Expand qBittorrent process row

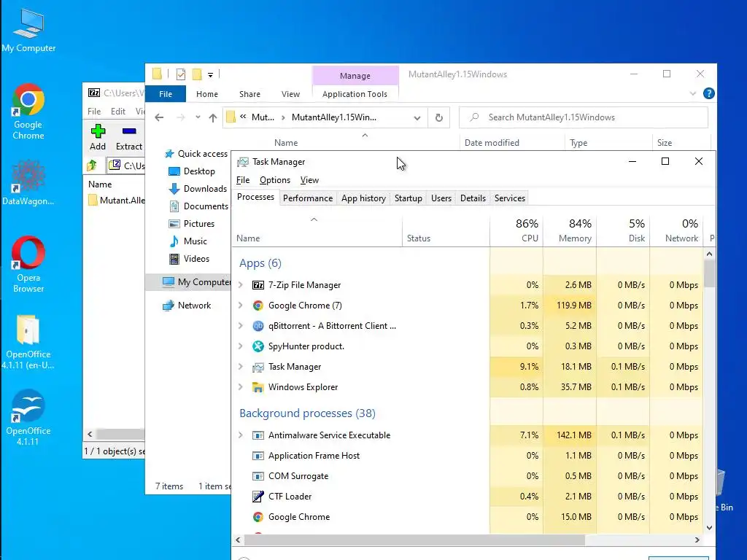coord(241,326)
